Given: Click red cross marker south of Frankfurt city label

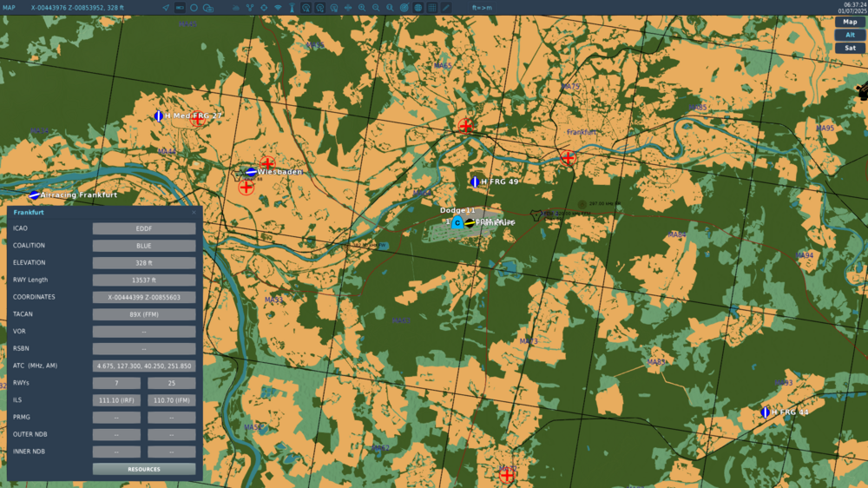Looking at the screenshot, I should (x=568, y=158).
